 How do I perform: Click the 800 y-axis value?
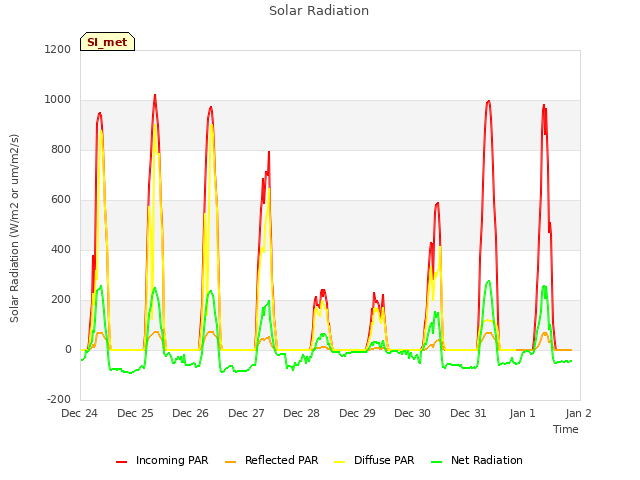point(61,149)
